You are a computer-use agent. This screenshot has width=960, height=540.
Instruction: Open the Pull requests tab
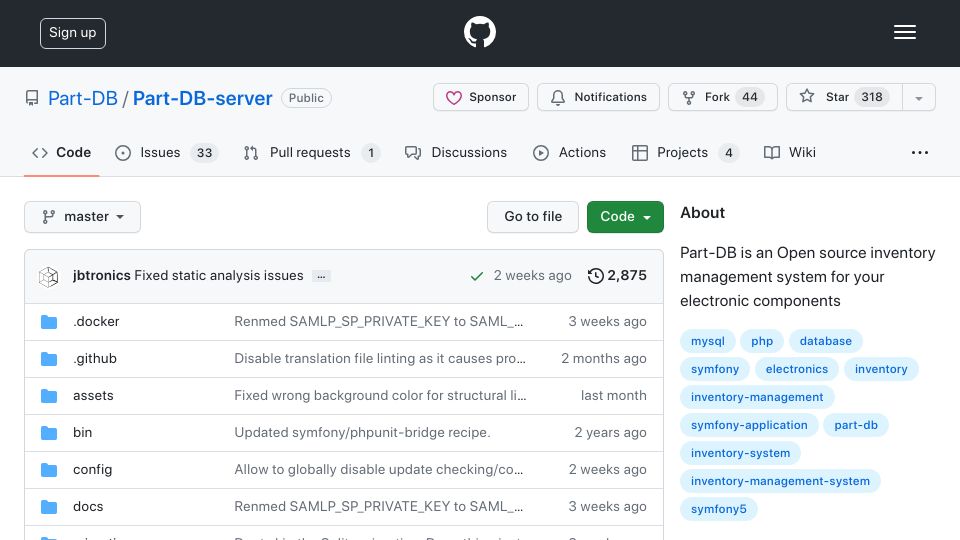pyautogui.click(x=311, y=152)
